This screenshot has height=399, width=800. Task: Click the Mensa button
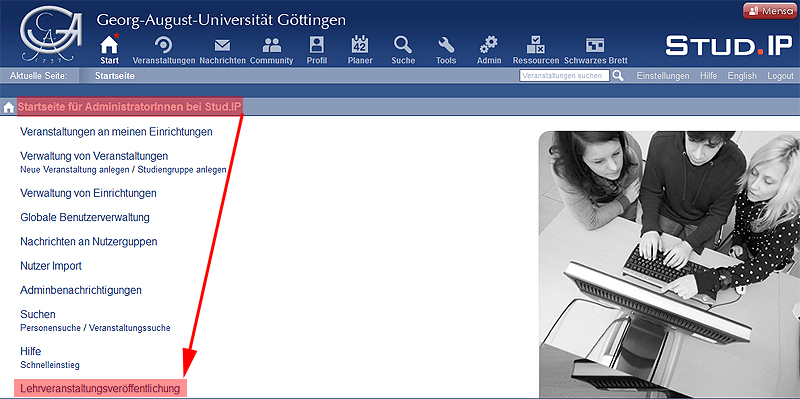coord(770,11)
